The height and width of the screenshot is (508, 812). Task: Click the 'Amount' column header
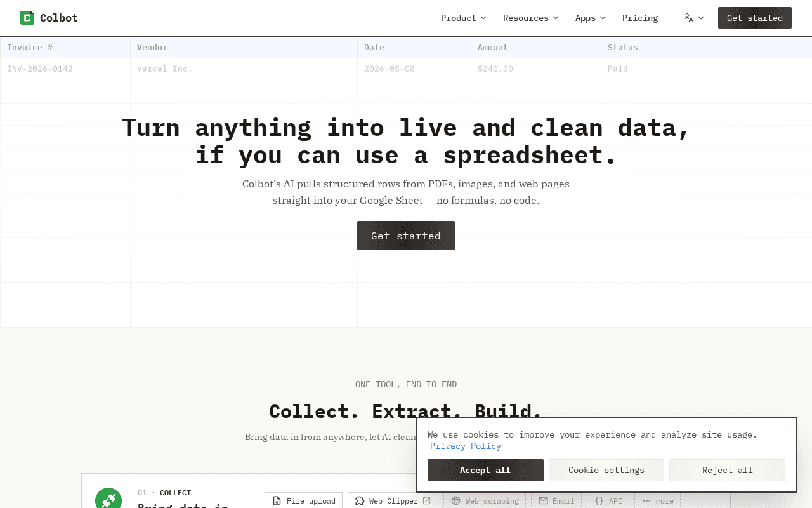536,48
